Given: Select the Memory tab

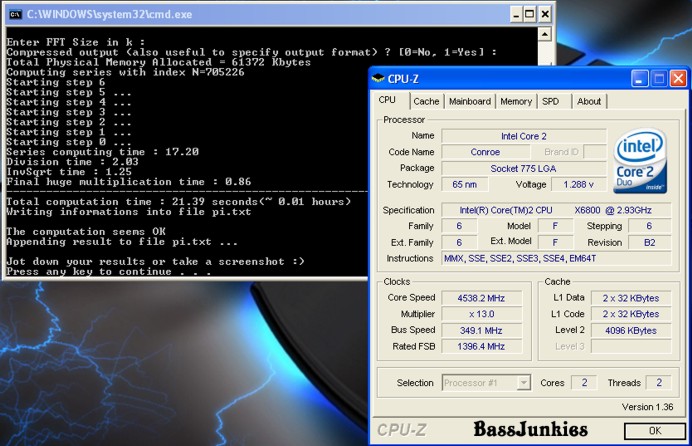Looking at the screenshot, I should (x=516, y=101).
